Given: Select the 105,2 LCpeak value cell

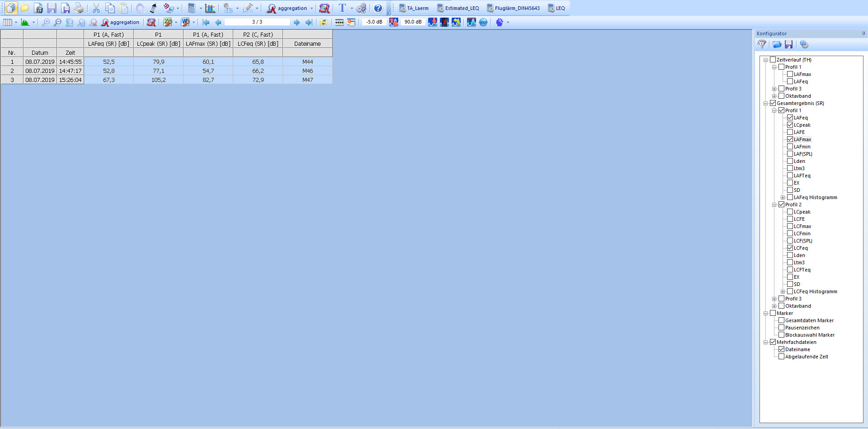Looking at the screenshot, I should tap(158, 80).
